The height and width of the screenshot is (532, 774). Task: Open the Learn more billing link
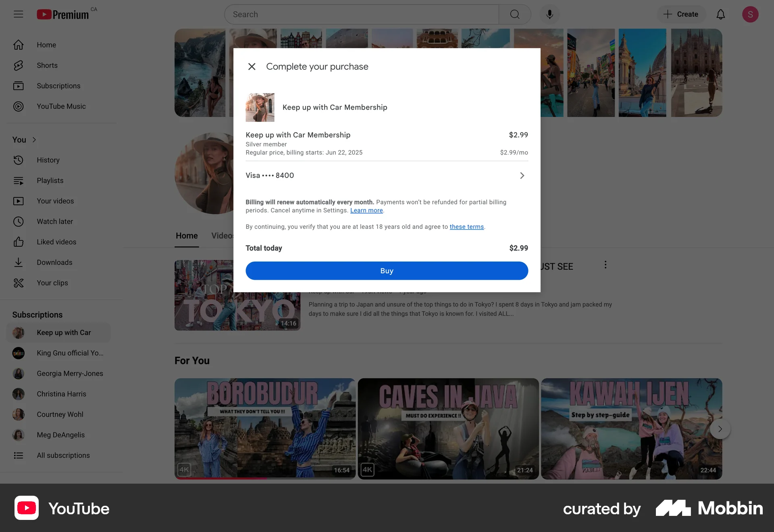[366, 210]
